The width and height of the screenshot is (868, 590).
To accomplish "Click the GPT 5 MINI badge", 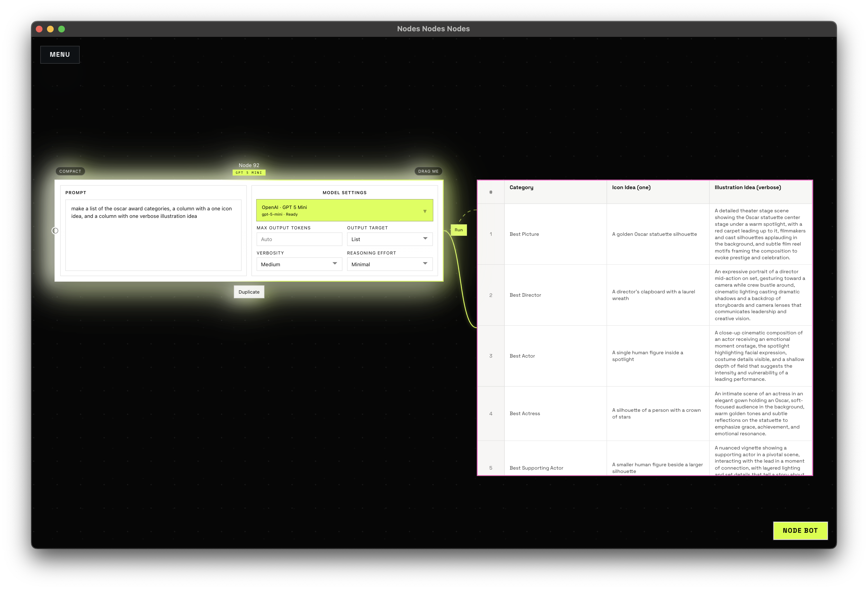I will pyautogui.click(x=249, y=173).
